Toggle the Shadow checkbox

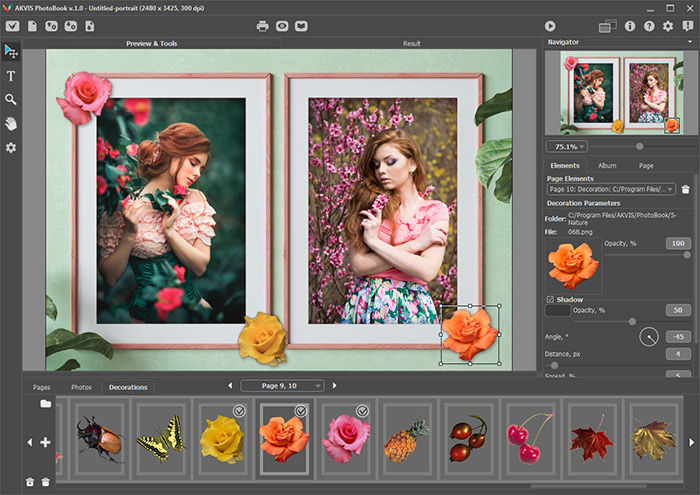coord(550,299)
